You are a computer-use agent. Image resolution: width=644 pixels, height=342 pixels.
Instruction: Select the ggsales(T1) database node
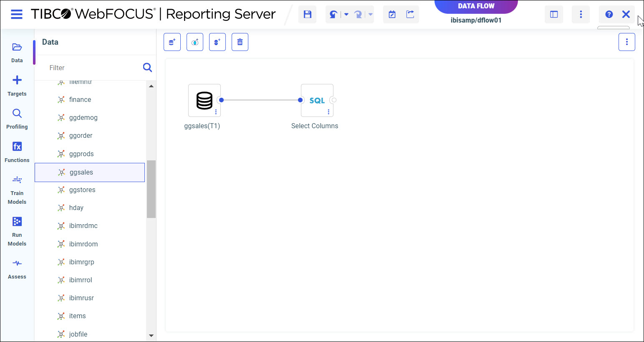point(205,100)
